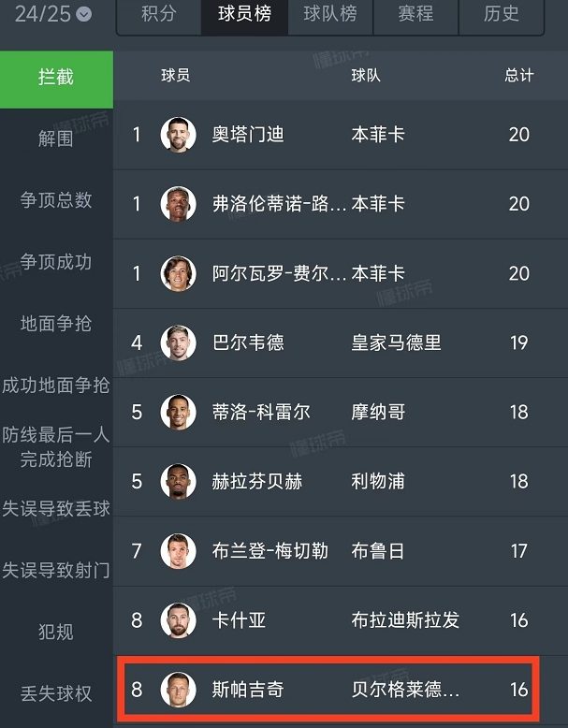Open 丢失球权 stat category

pyautogui.click(x=56, y=693)
